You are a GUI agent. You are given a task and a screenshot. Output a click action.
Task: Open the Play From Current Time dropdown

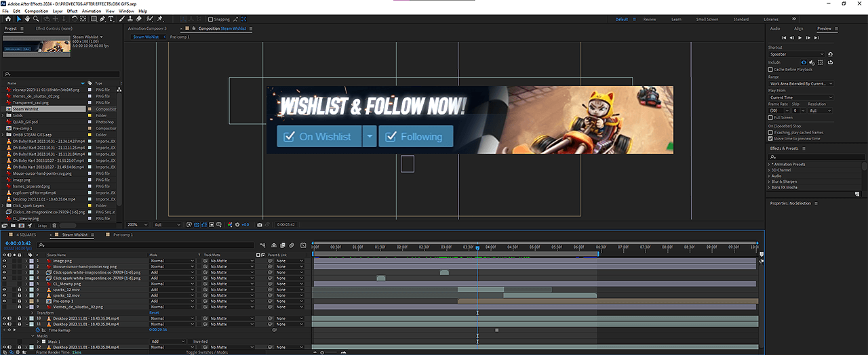(800, 98)
